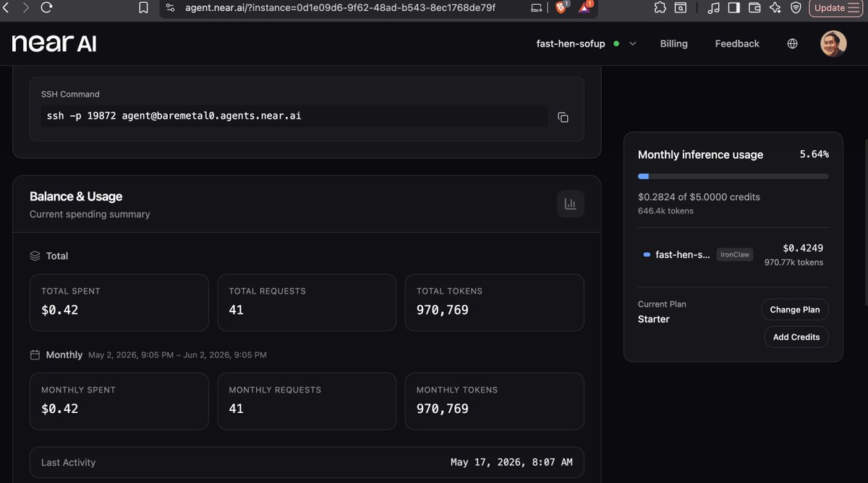View site information icon in address bar
This screenshot has width=868, height=483.
coord(171,8)
